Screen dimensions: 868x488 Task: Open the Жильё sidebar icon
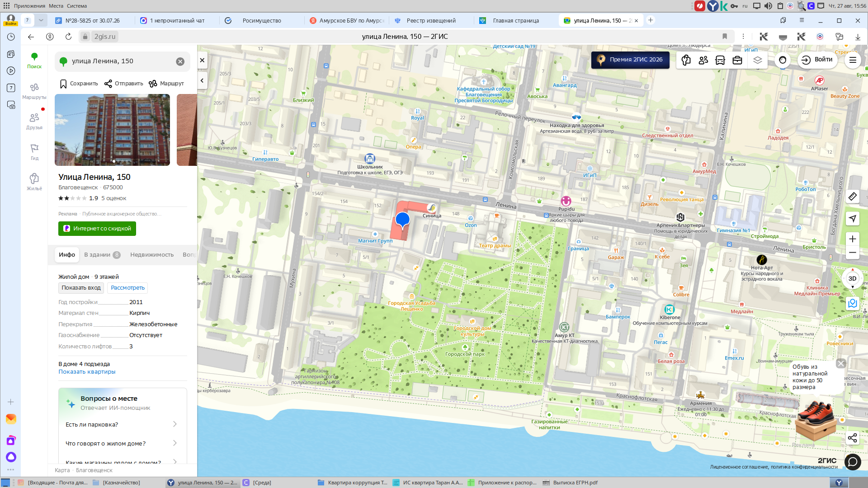(34, 182)
